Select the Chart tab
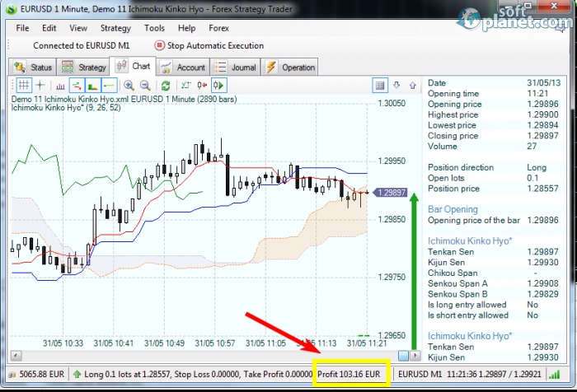This screenshot has width=577, height=392. 134,66
